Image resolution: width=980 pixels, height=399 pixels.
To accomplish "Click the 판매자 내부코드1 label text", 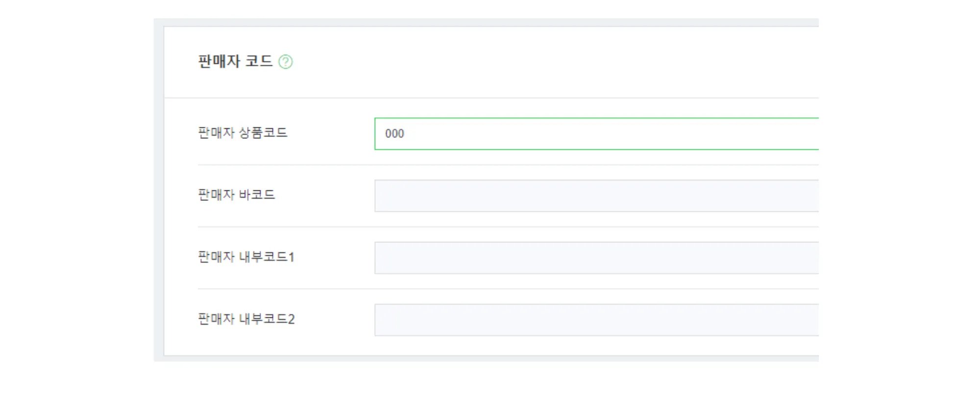I will [245, 257].
